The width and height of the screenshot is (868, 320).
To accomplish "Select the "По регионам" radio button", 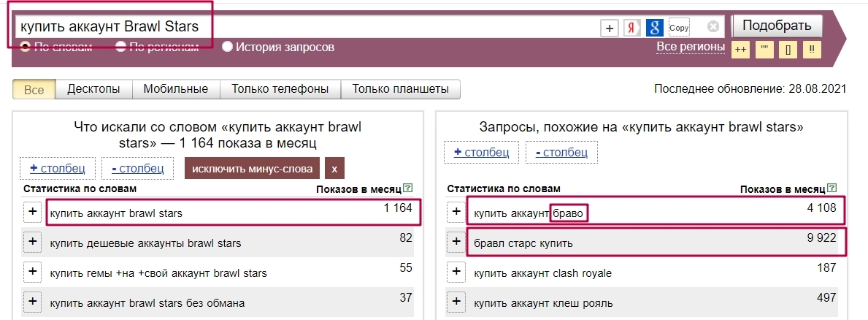I will (120, 47).
